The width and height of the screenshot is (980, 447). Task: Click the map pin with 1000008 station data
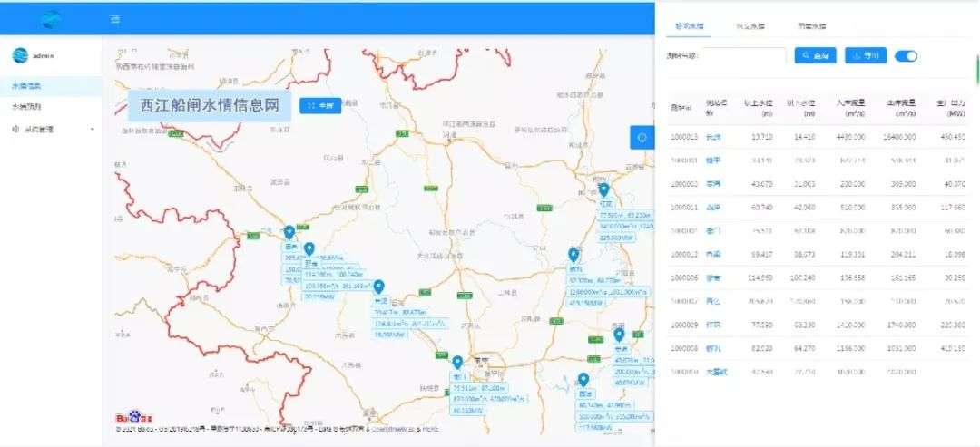point(573,256)
